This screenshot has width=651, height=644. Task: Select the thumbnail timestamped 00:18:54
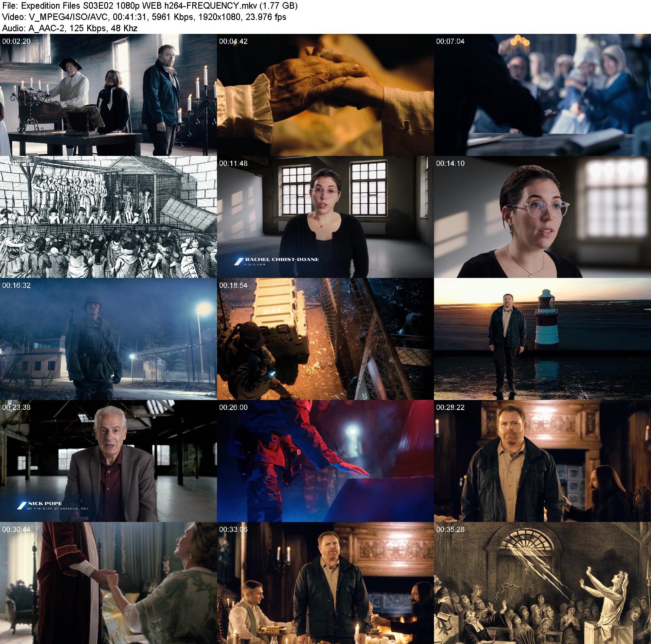pyautogui.click(x=325, y=339)
